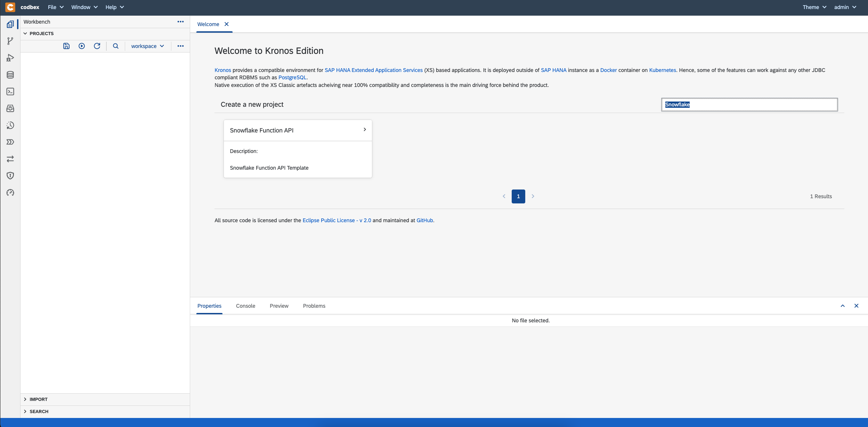868x427 pixels.
Task: Switch to the Console tab
Action: click(245, 306)
